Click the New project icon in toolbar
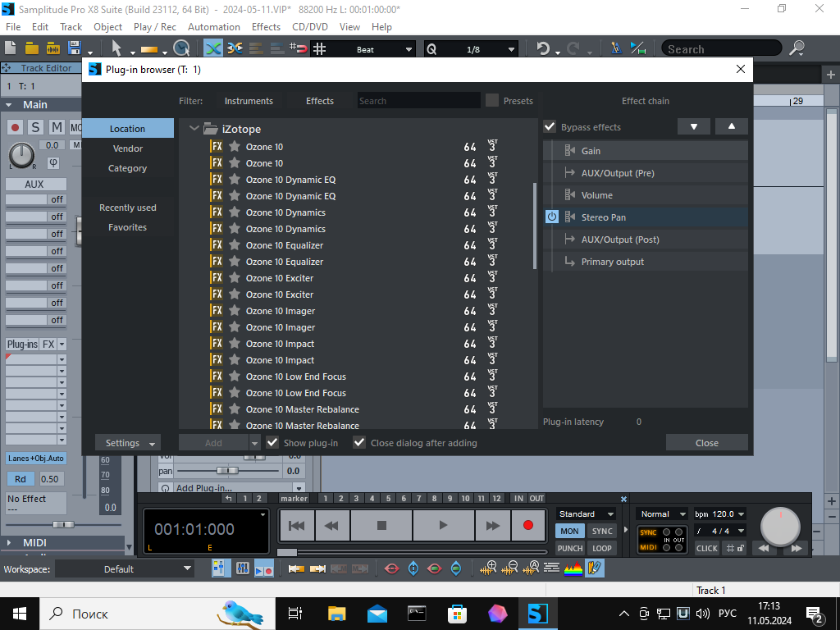Screen dimensions: 840x630 [11, 48]
